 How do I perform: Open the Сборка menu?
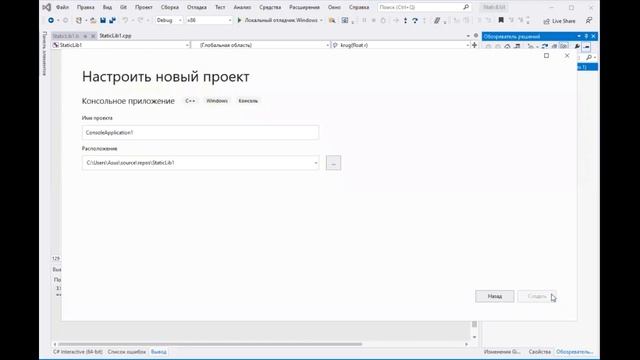170,7
